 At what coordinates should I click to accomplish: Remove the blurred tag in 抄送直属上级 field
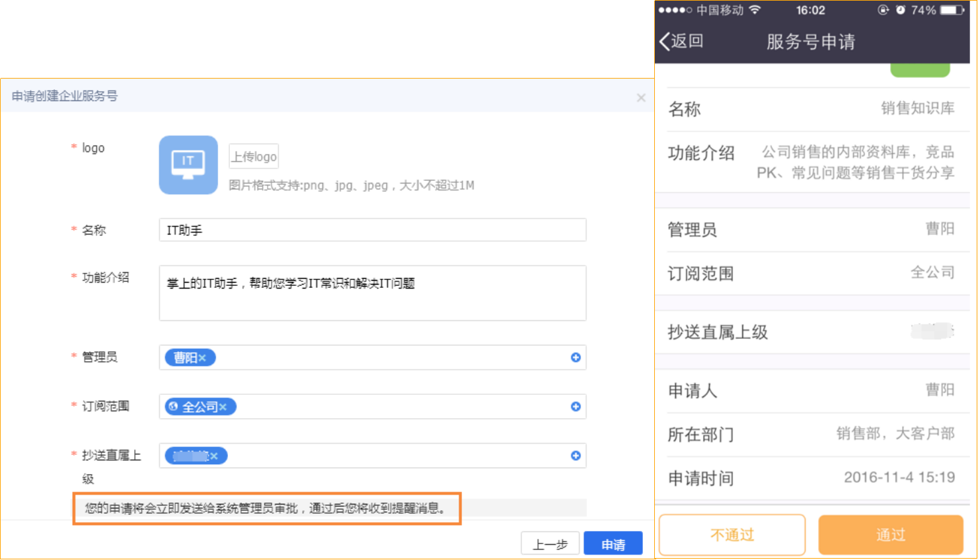(214, 456)
